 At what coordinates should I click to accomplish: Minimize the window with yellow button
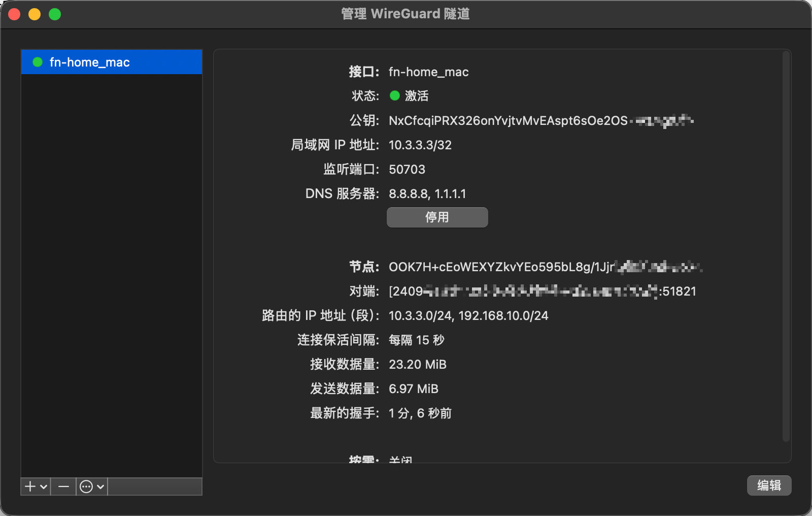pyautogui.click(x=35, y=14)
